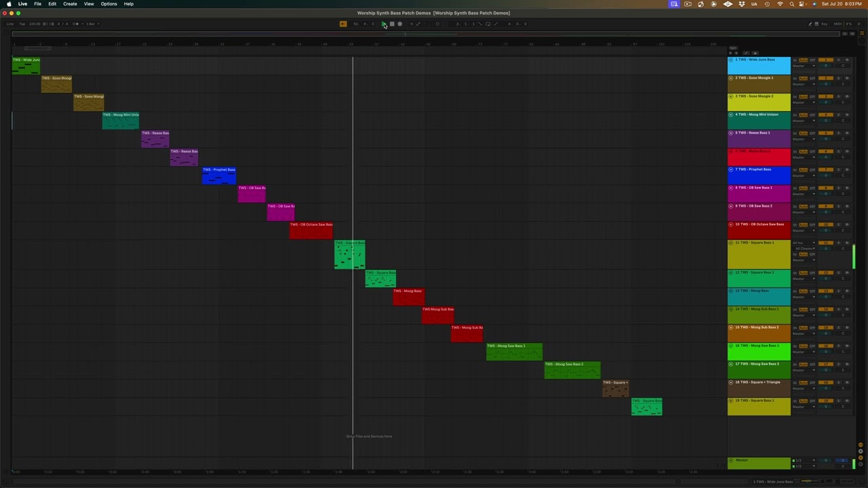Viewport: 868px width, 488px height.
Task: Click the optimize arrangement Height button
Action: point(845,34)
